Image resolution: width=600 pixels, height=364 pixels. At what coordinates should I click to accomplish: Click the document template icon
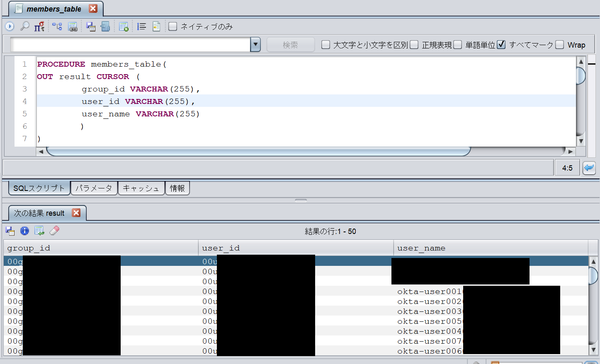(x=156, y=27)
